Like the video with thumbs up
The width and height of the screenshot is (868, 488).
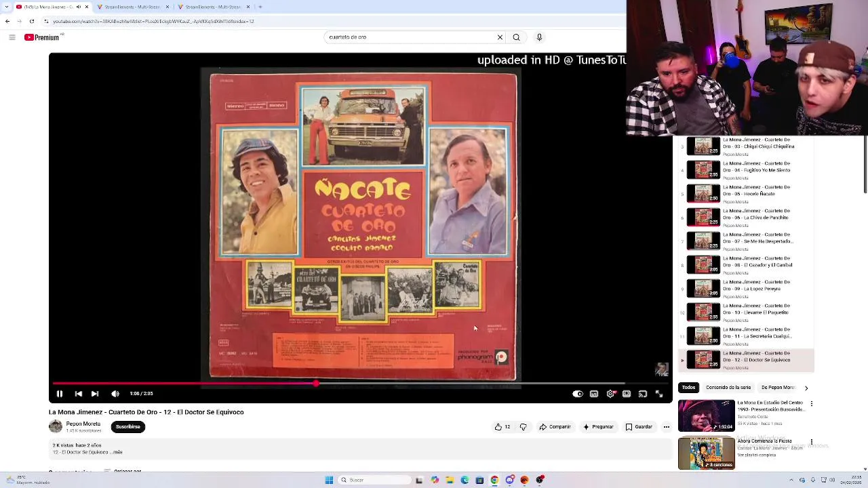pyautogui.click(x=502, y=427)
